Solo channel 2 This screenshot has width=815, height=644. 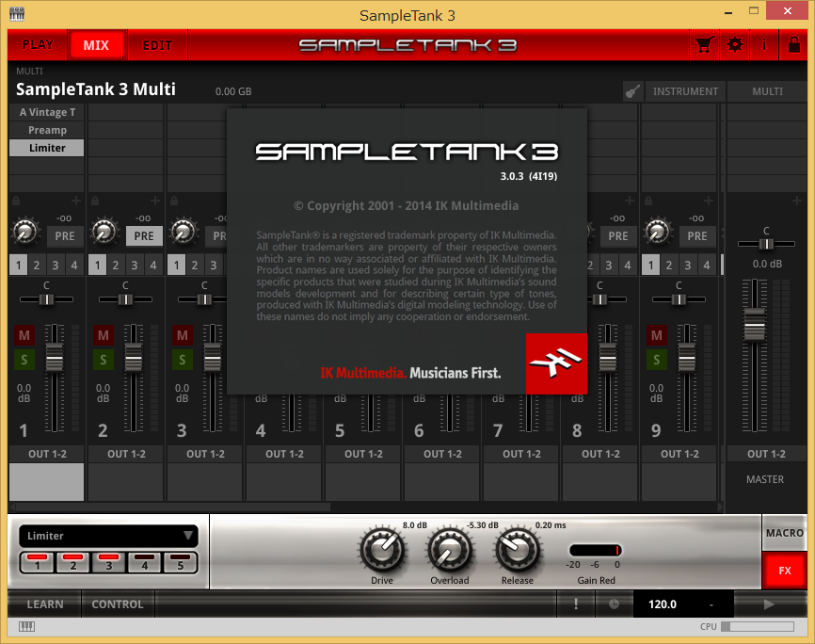(104, 360)
